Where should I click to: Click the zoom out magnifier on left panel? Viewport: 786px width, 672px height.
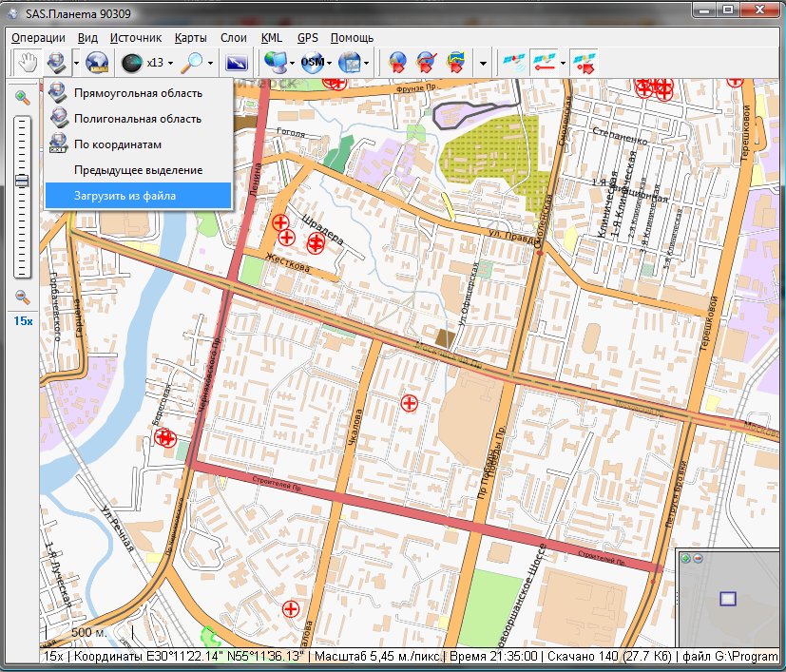[22, 298]
